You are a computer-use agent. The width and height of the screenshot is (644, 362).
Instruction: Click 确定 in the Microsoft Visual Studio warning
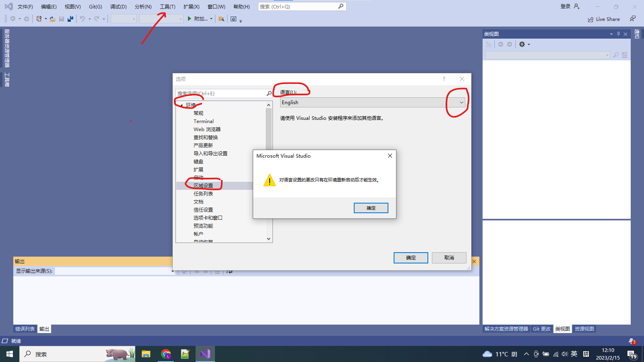pyautogui.click(x=371, y=208)
